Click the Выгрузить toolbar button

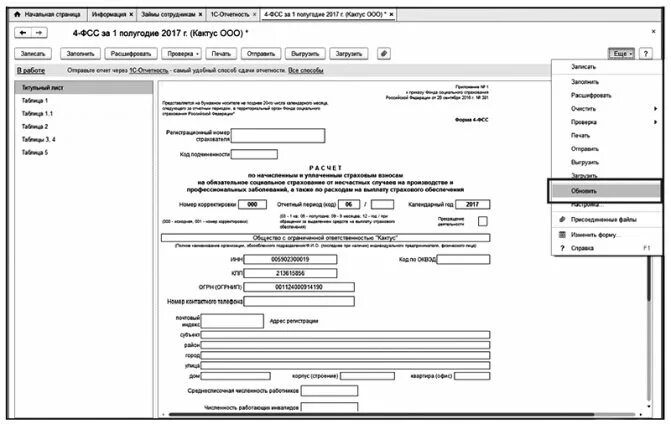point(305,53)
